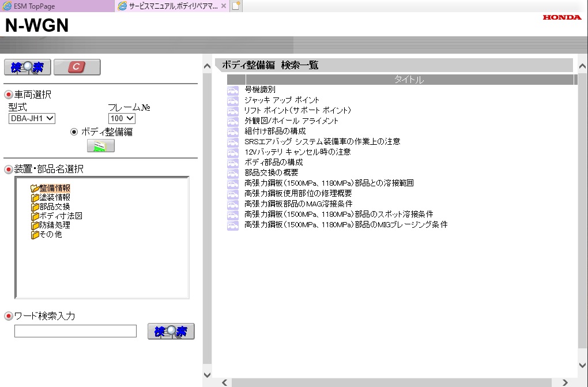The height and width of the screenshot is (387, 588).
Task: Click the car icon beside SRSエアバッグ entry
Action: [x=233, y=142]
